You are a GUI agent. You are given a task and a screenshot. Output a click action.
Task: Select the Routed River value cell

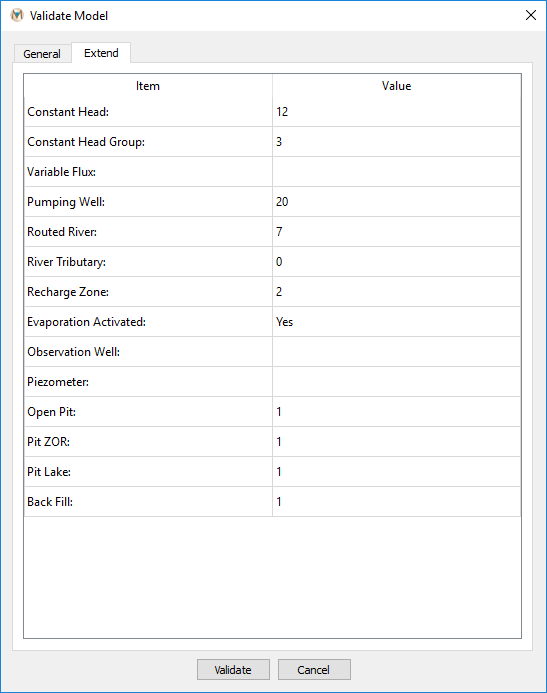(397, 232)
